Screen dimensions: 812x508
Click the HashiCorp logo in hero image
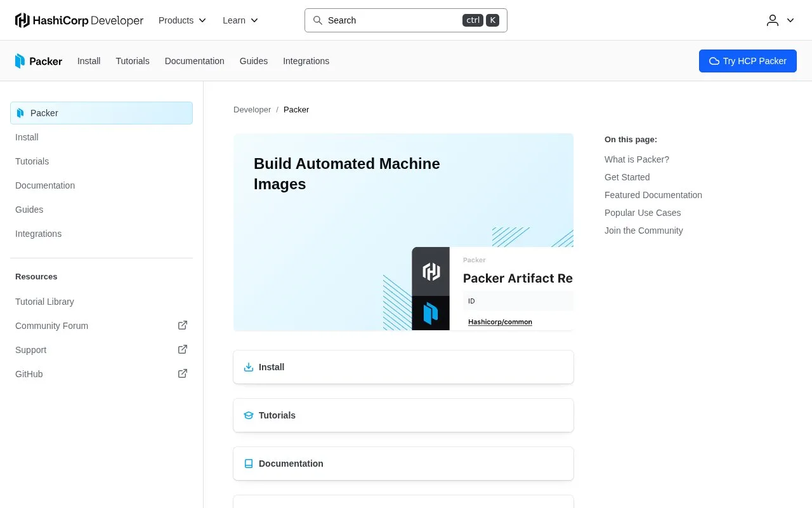(x=431, y=272)
